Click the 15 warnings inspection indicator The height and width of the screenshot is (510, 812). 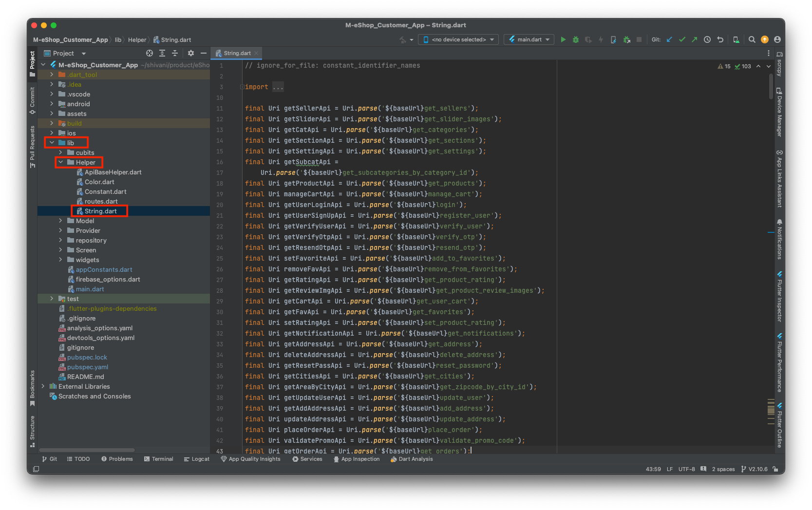point(724,66)
